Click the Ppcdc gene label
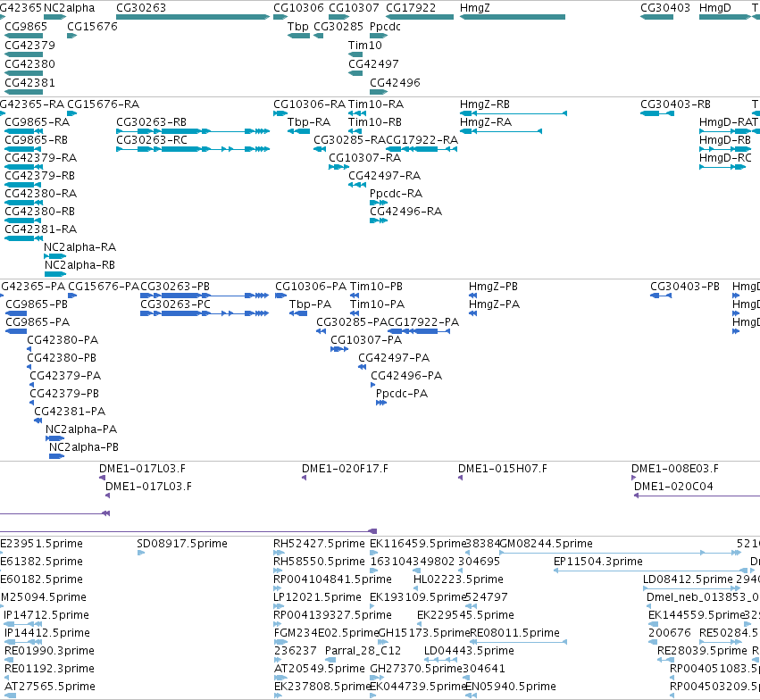The height and width of the screenshot is (700, 760). pyautogui.click(x=385, y=27)
